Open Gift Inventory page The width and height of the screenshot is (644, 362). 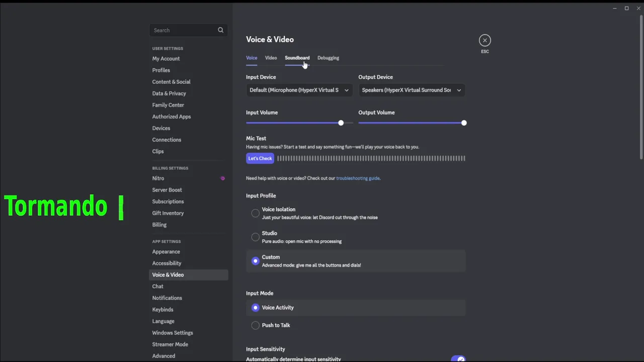pyautogui.click(x=168, y=213)
